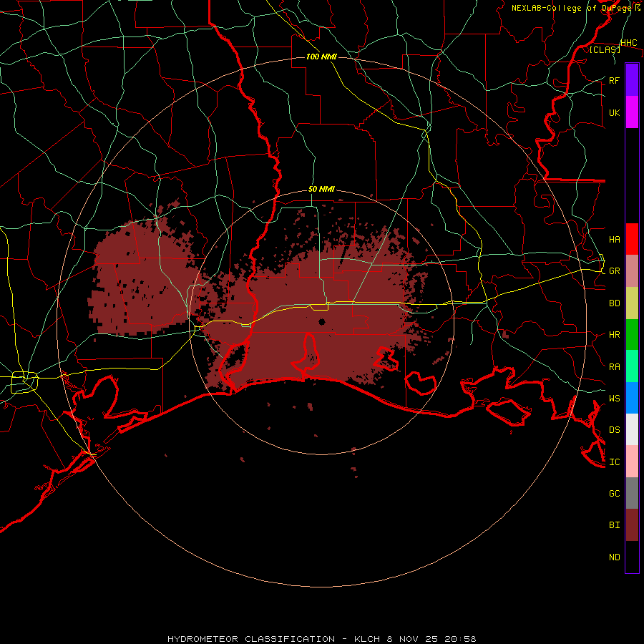This screenshot has height=644, width=644.
Task: Select the IC pink legend swatch
Action: [632, 462]
